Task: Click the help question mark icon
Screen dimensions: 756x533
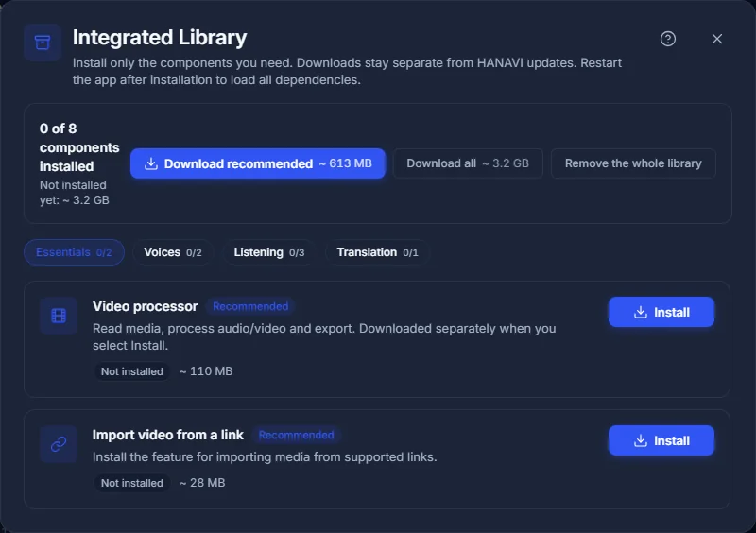Action: [668, 39]
